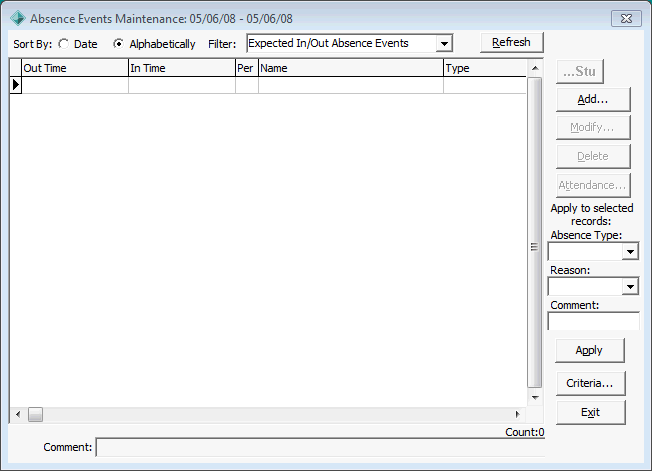The image size is (652, 471).
Task: Close the Absence Events Maintenance window
Action: [626, 19]
